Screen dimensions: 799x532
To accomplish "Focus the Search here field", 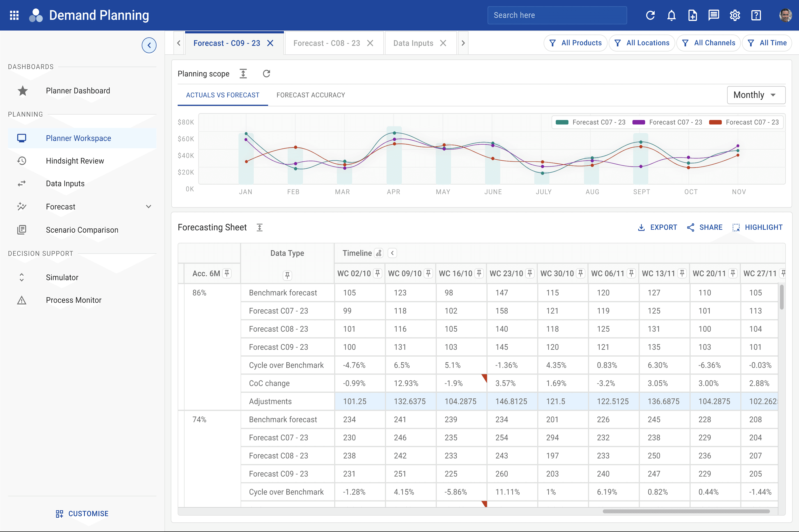I will pyautogui.click(x=557, y=15).
